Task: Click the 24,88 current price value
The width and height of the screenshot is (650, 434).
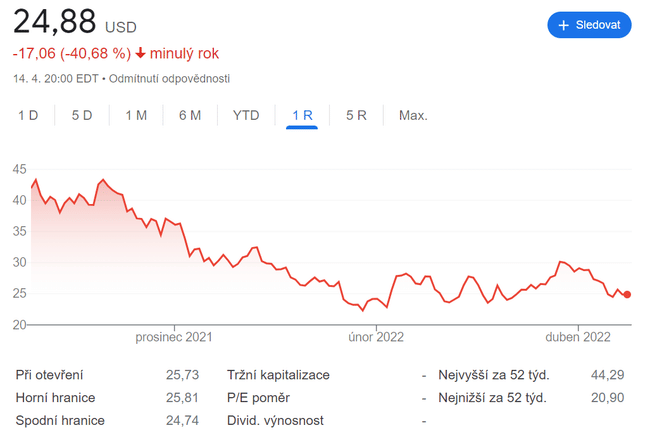Action: click(55, 22)
